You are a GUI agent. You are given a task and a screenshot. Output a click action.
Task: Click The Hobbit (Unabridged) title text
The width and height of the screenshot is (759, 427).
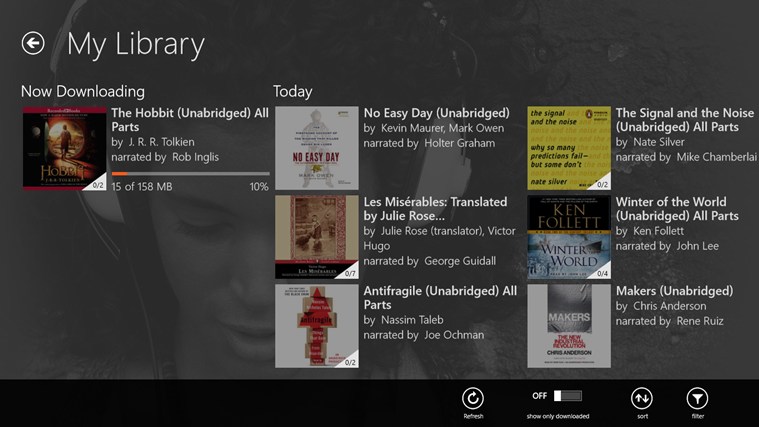pyautogui.click(x=190, y=120)
